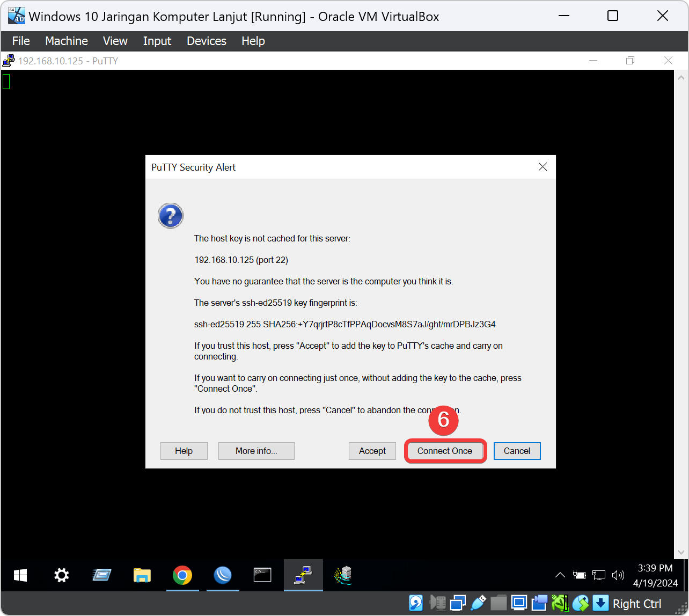Image resolution: width=689 pixels, height=616 pixels.
Task: Click the guest Show desktop strip
Action: coord(686,575)
